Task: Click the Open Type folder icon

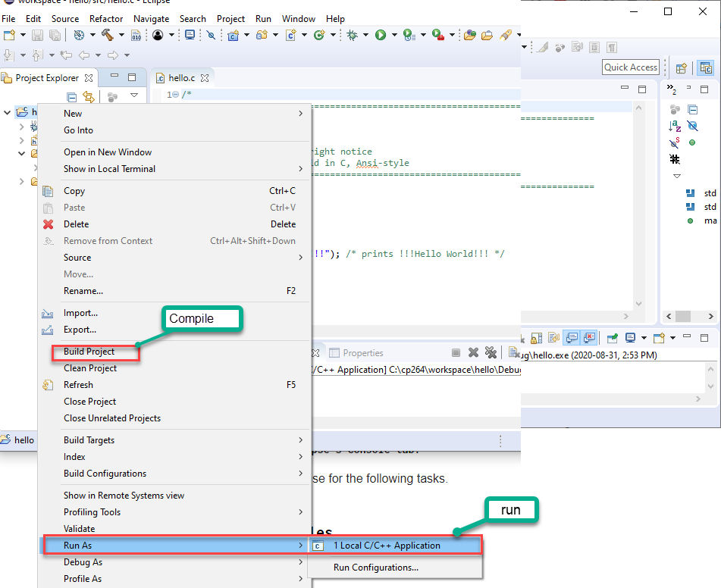Action: (x=469, y=35)
